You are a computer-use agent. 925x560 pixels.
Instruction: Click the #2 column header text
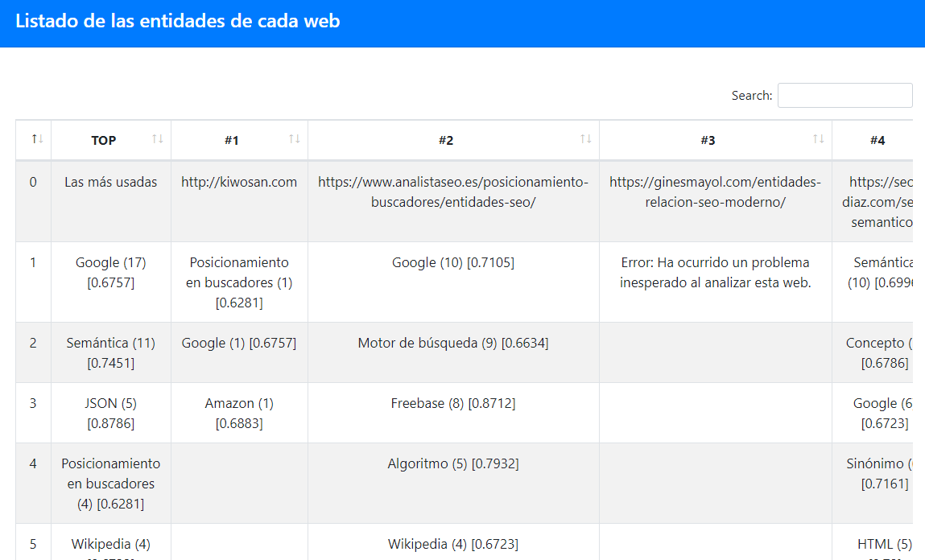[x=446, y=140]
